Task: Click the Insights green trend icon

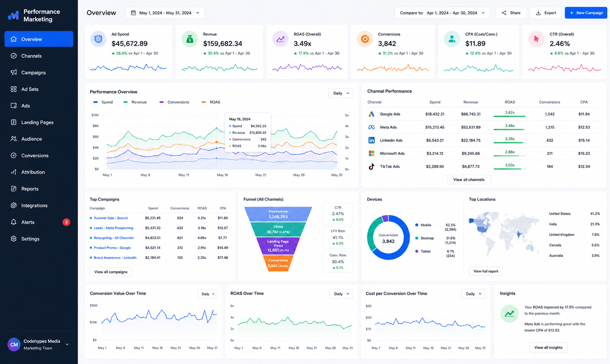Action: pyautogui.click(x=509, y=313)
